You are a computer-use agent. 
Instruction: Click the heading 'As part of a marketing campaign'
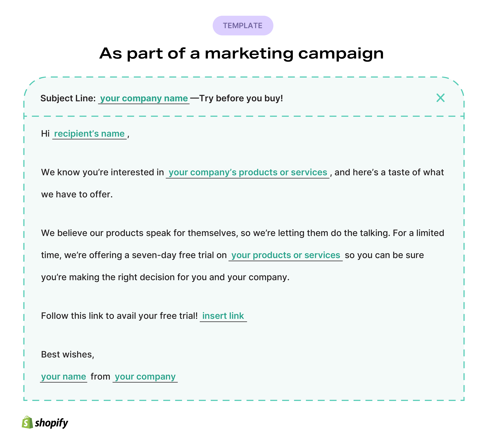click(x=242, y=54)
